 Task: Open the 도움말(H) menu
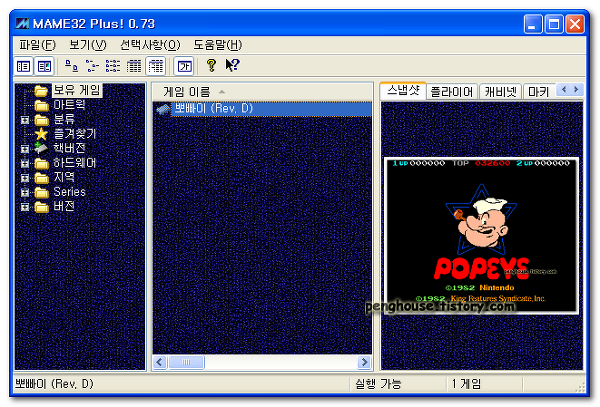[217, 45]
